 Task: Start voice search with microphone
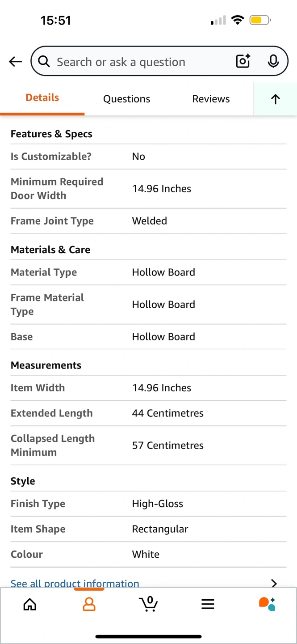tap(273, 61)
